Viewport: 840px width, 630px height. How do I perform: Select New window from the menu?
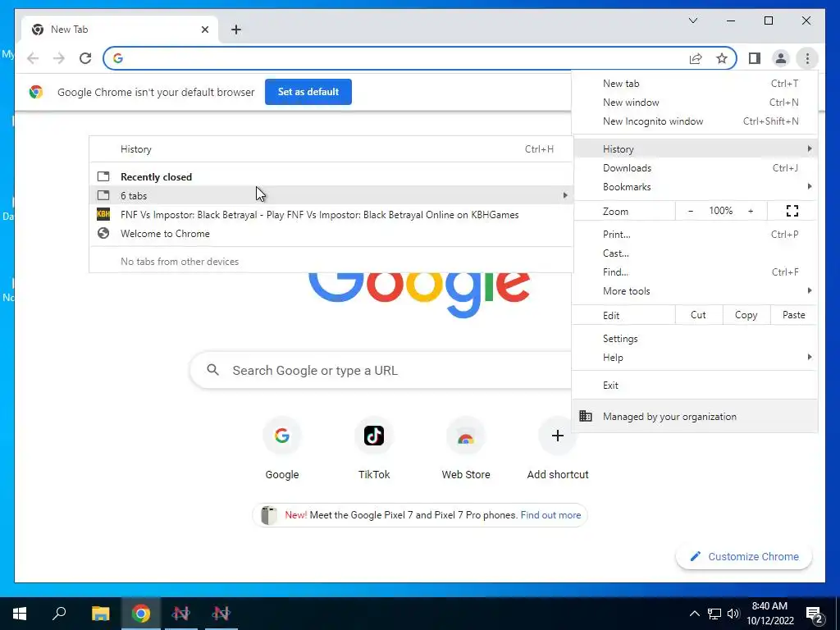(x=694, y=103)
